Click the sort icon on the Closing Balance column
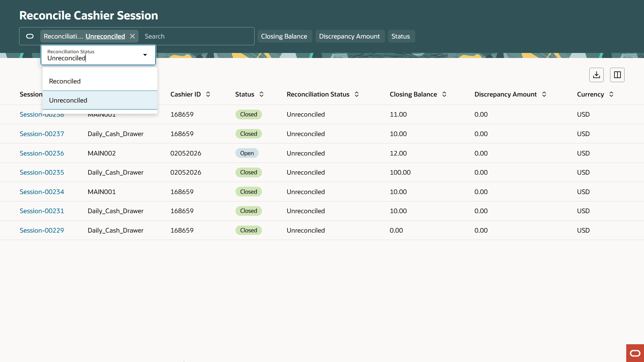644x362 pixels. [444, 94]
